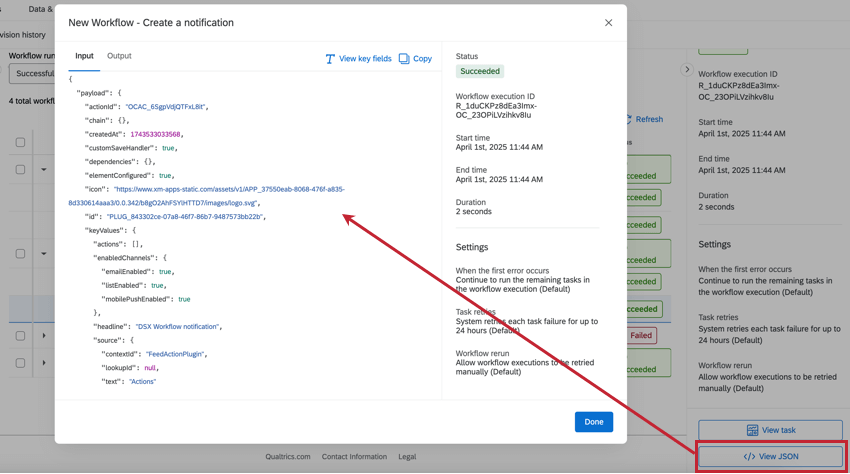Screen dimensions: 850x474
Task: Click the Failed status badge
Action: [x=641, y=336]
